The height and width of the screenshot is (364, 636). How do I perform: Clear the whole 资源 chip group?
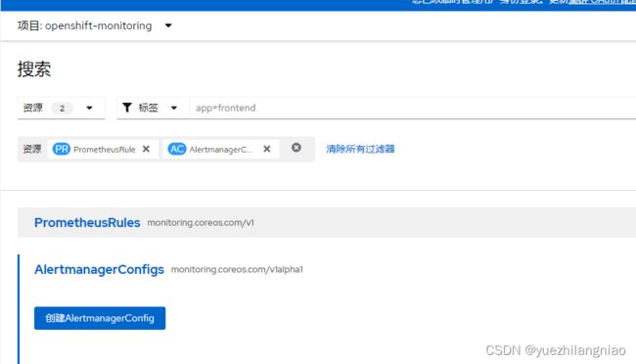(296, 148)
